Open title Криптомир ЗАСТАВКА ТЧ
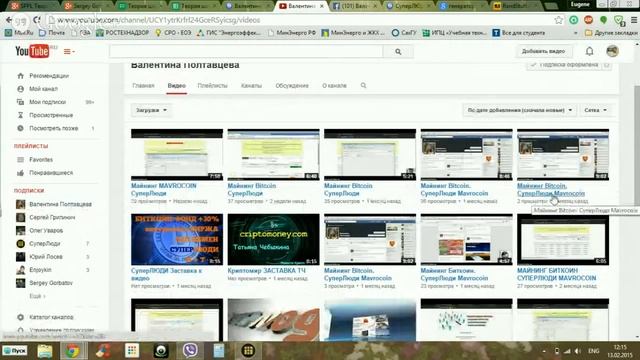Viewport: 640px width, 360px height. click(267, 271)
